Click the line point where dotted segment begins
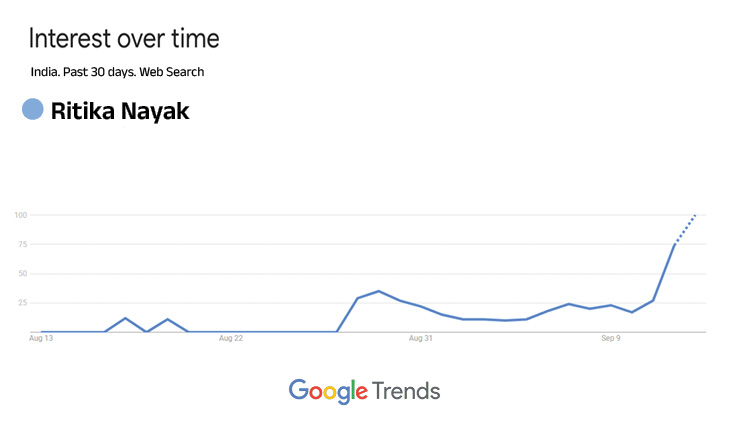 pos(674,244)
